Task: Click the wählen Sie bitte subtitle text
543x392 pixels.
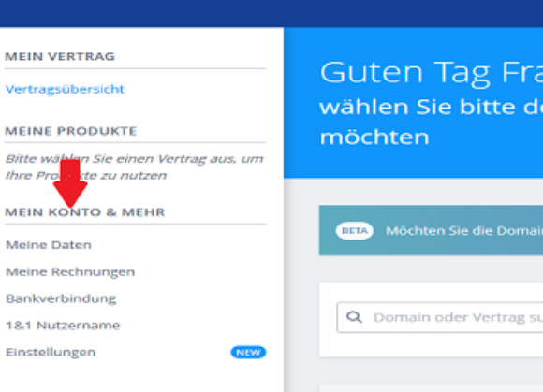Action: pos(432,123)
